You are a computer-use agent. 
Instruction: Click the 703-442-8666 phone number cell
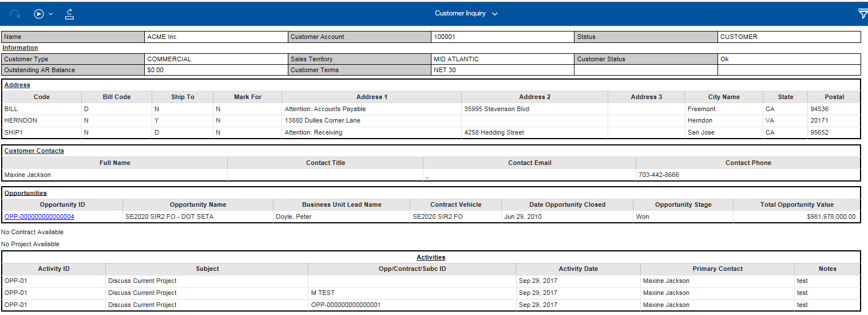point(659,175)
